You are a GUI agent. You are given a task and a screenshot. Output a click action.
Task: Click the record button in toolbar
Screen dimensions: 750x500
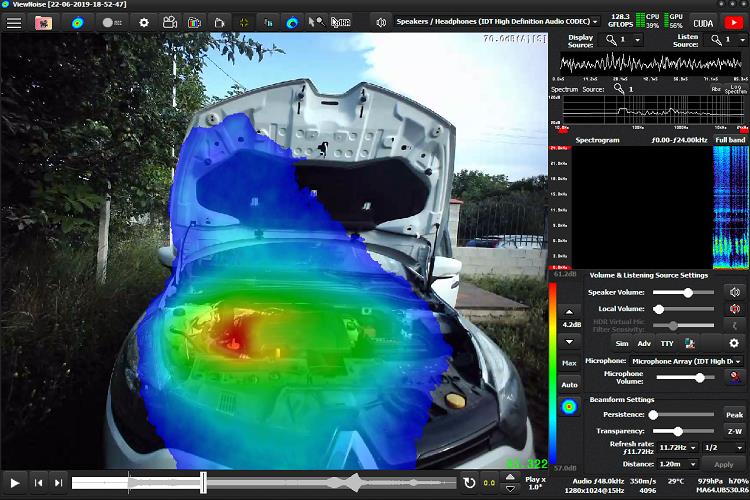(x=112, y=22)
